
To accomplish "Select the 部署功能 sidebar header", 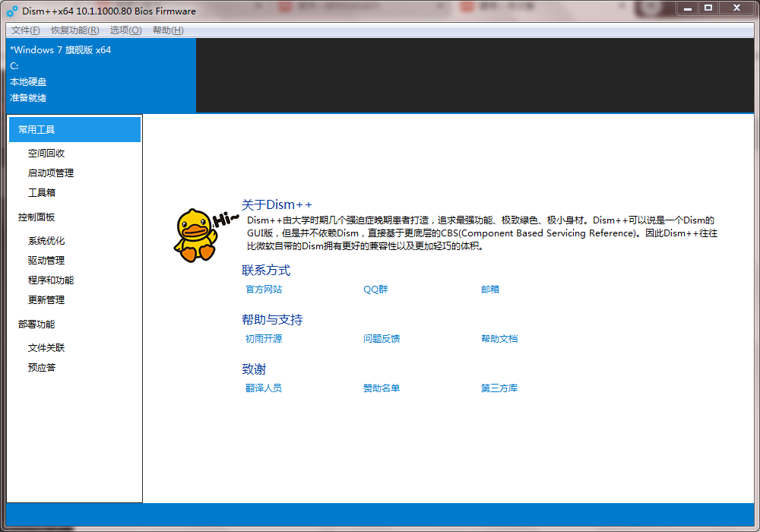I will point(36,325).
